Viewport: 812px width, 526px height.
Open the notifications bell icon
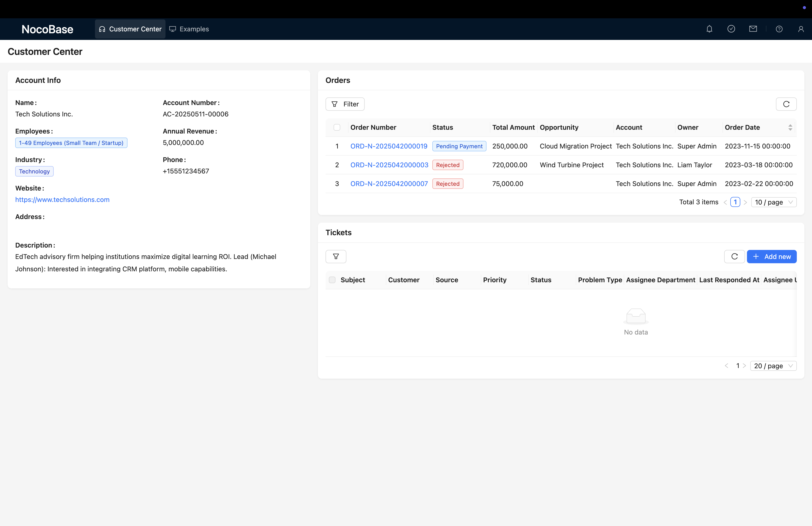(709, 29)
